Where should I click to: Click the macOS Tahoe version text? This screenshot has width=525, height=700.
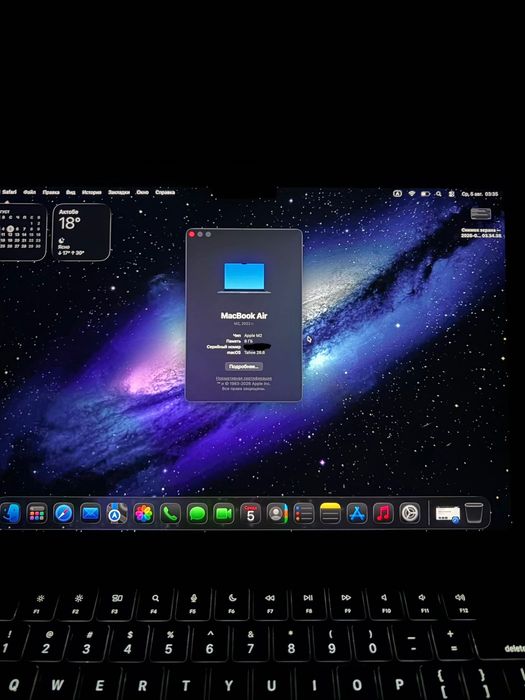click(x=254, y=352)
